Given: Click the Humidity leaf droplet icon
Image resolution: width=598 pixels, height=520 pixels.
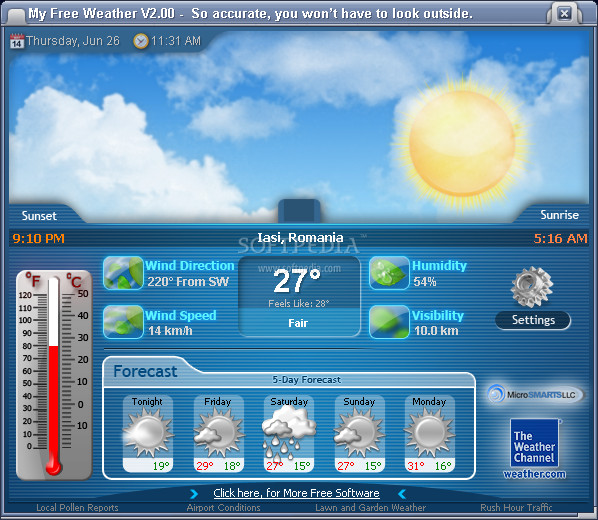Looking at the screenshot, I should click(389, 273).
